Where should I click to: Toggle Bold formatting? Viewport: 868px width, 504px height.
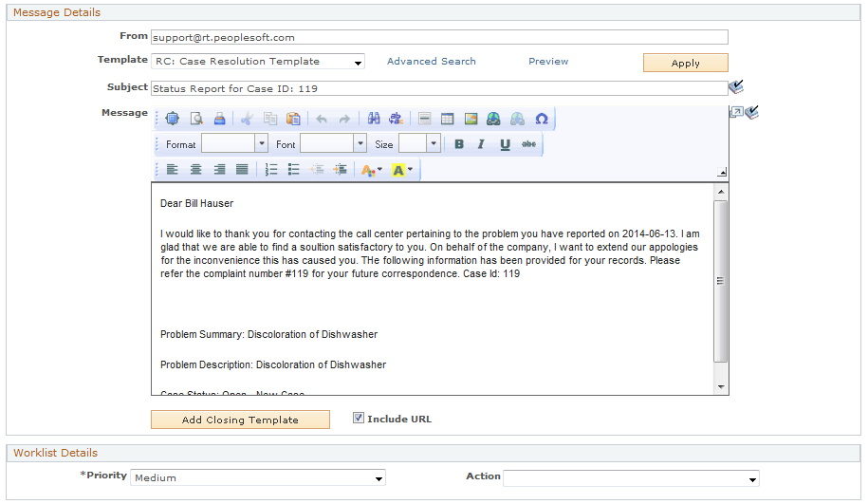459,144
